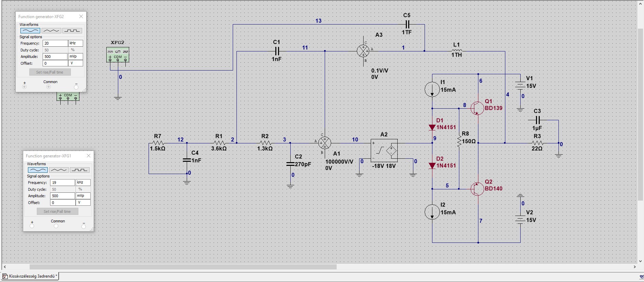
Task: Select square waveform in XFG2 generator
Action: pyautogui.click(x=72, y=31)
